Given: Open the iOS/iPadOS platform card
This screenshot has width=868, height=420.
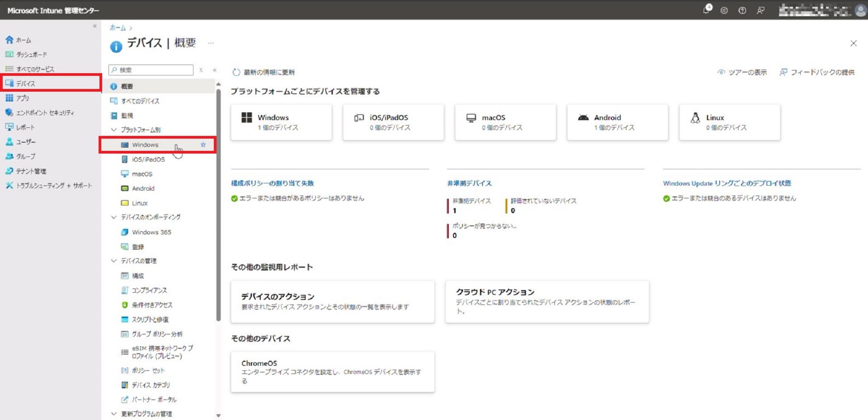Looking at the screenshot, I should (x=393, y=122).
